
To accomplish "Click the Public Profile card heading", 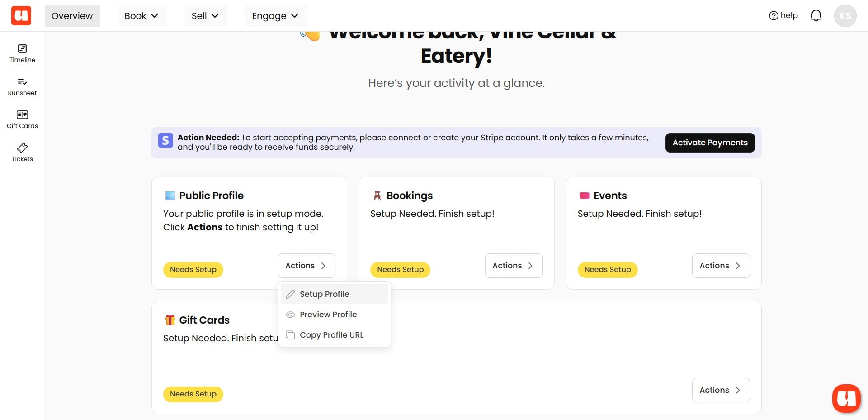I will 211,196.
